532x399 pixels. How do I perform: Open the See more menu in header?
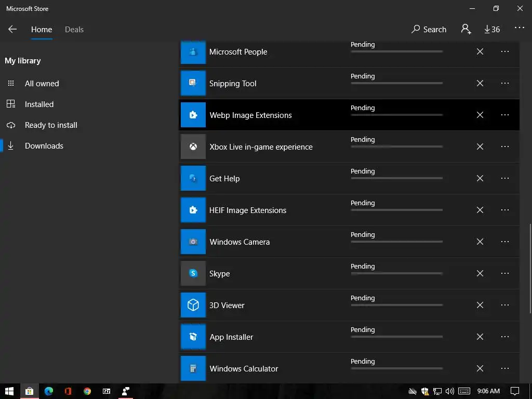point(520,28)
